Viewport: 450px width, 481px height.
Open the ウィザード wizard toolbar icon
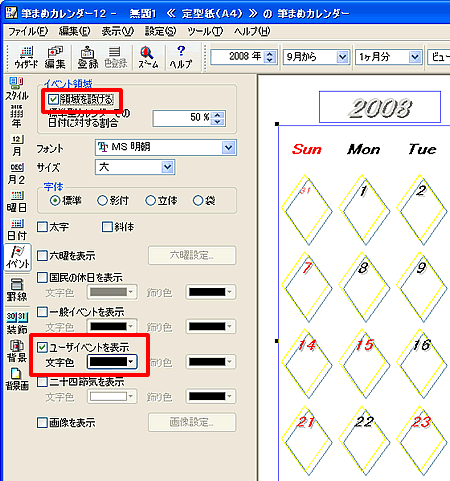26,57
